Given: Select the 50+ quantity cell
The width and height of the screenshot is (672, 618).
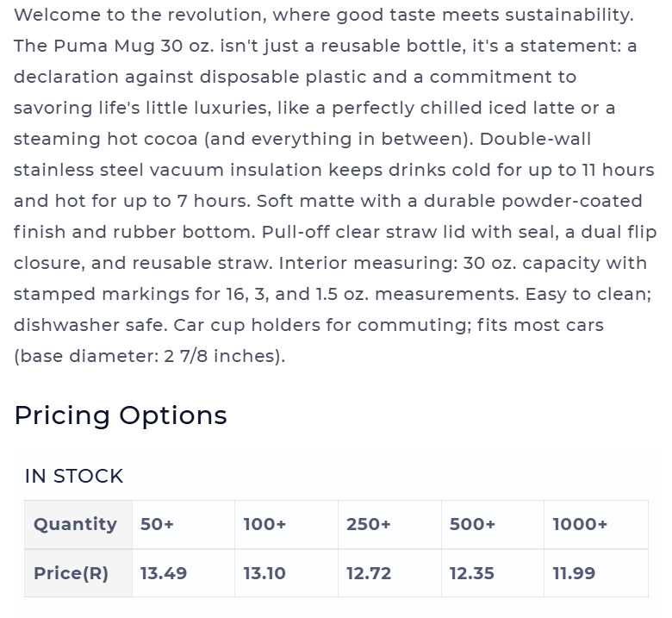Looking at the screenshot, I should [x=184, y=524].
